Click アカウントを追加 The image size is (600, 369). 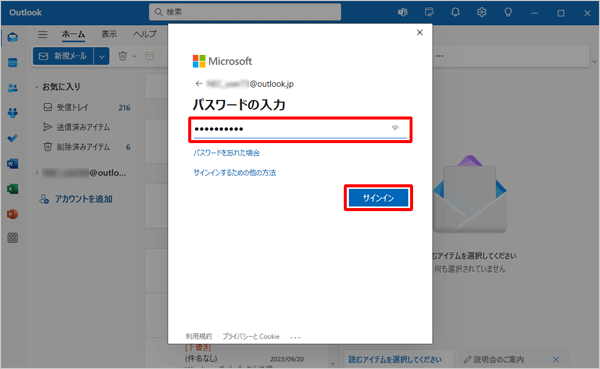pyautogui.click(x=76, y=199)
